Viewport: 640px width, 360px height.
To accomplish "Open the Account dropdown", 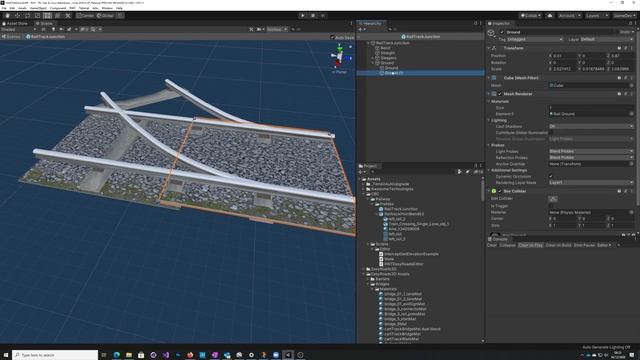I will (x=569, y=16).
